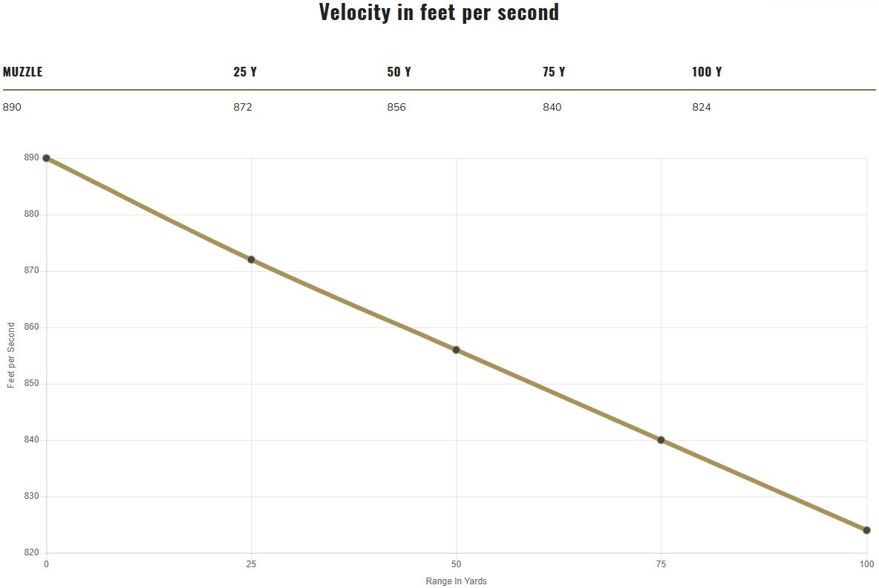Click the 50 Y column header
879x588 pixels.
399,72
